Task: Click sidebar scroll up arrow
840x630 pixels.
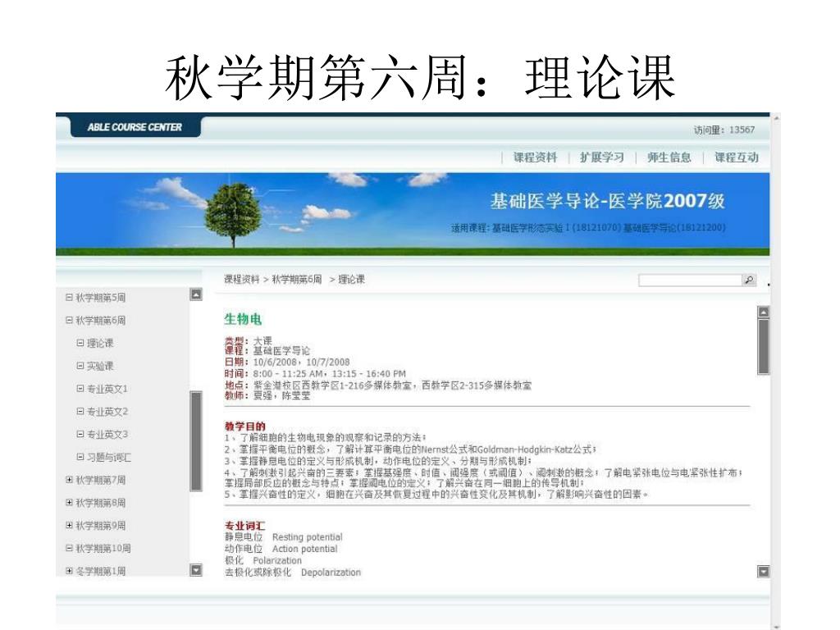Action: pos(197,294)
